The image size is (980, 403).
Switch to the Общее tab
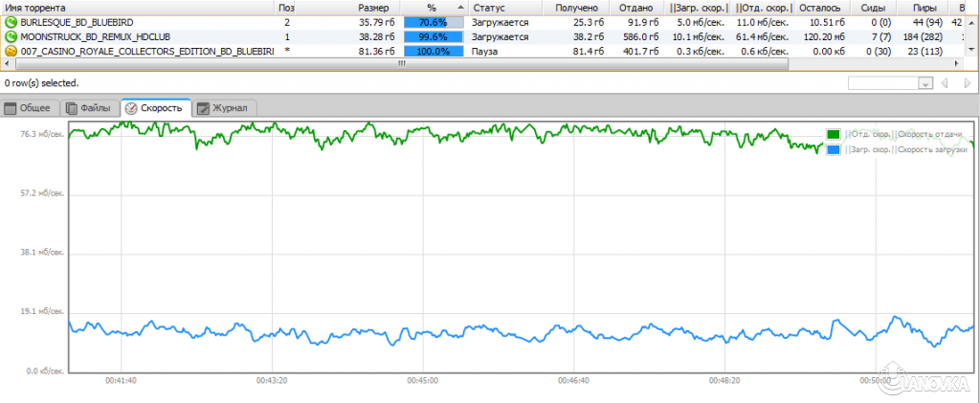point(29,108)
